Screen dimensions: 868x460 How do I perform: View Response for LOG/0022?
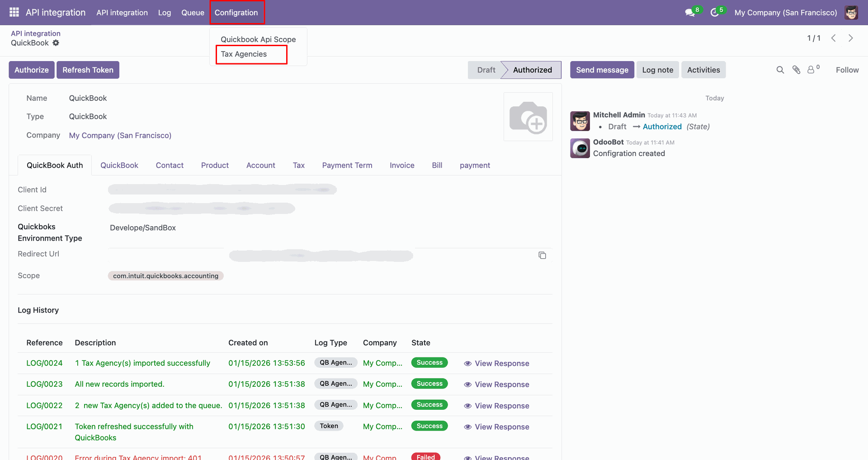(497, 406)
